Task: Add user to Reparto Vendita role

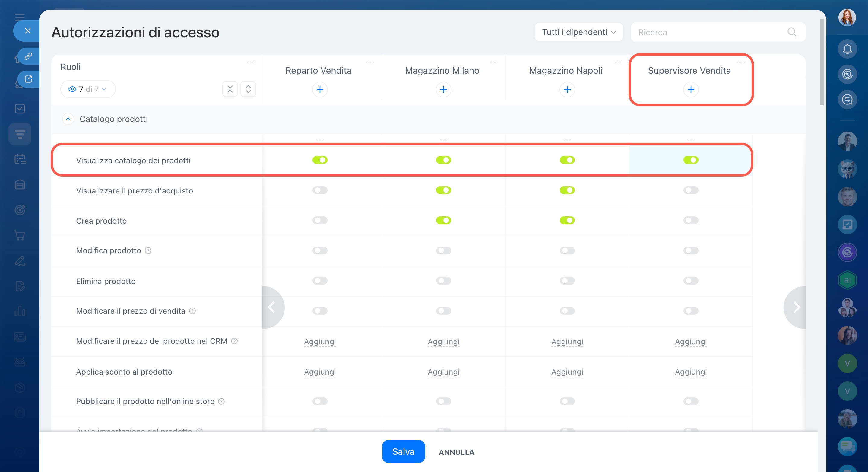Action: [x=319, y=90]
